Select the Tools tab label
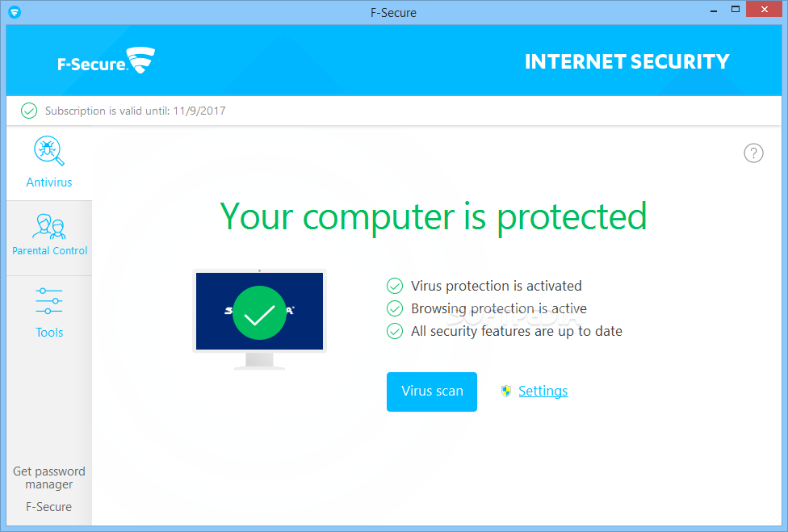Viewport: 788px width, 532px height. click(49, 333)
